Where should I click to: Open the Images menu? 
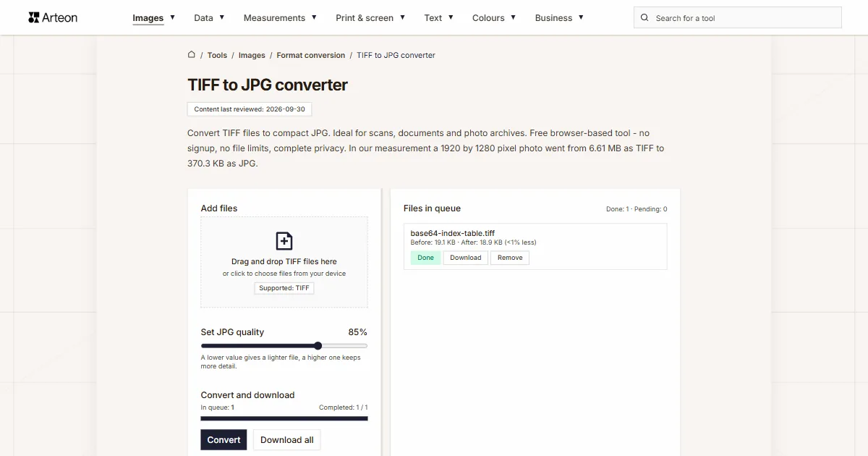(148, 17)
